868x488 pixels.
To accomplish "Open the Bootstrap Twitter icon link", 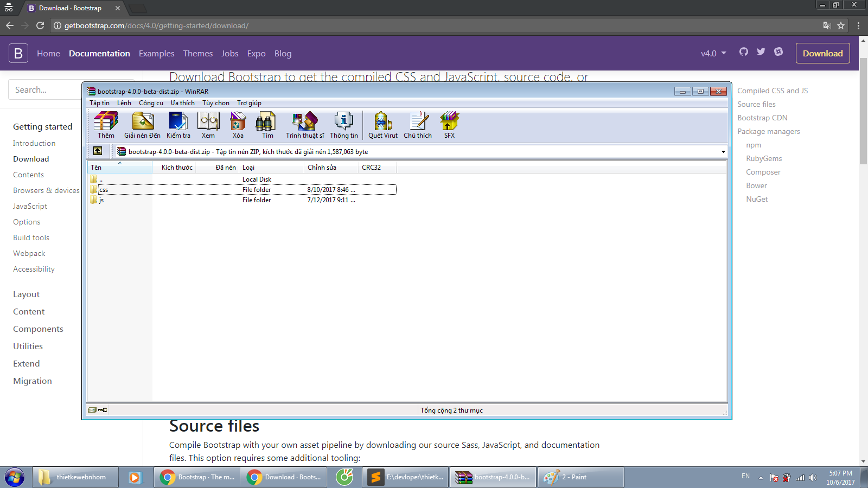I will coord(761,52).
